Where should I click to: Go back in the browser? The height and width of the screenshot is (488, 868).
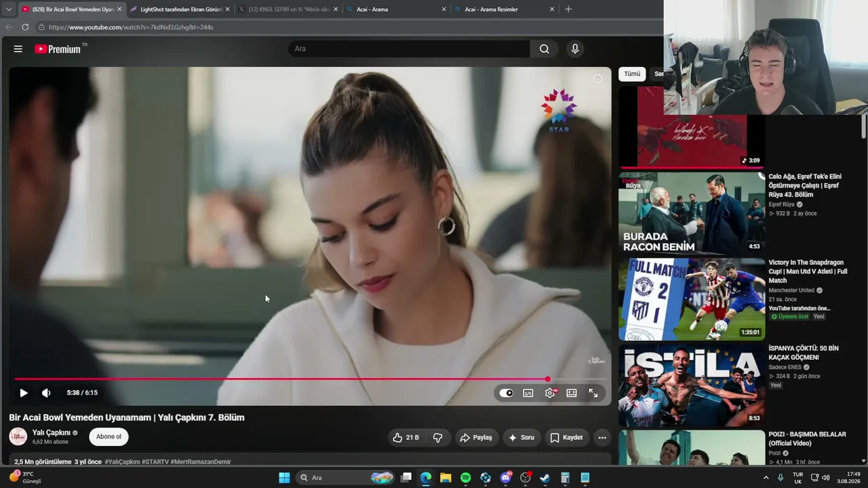pyautogui.click(x=9, y=27)
